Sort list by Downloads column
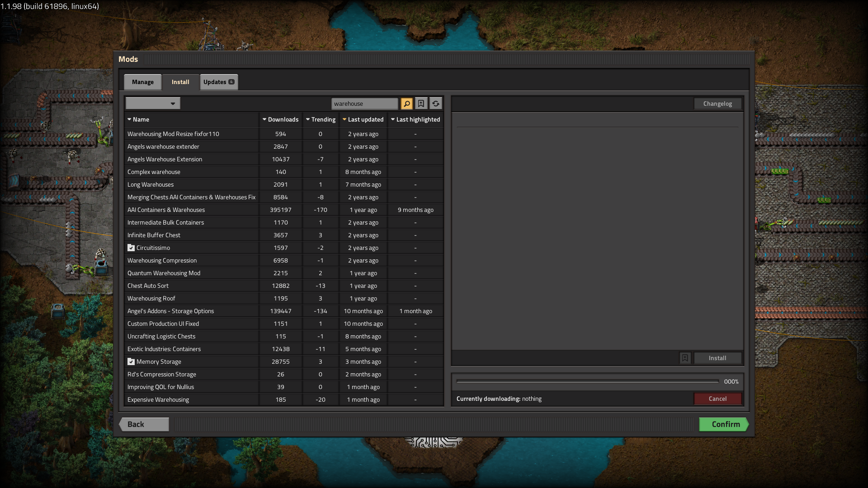The width and height of the screenshot is (868, 488). [280, 119]
